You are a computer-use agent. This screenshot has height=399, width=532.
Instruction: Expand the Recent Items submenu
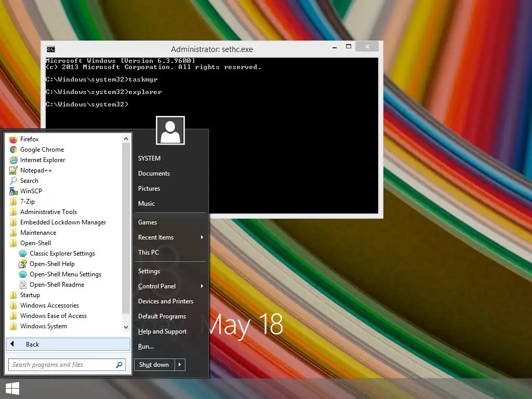[x=170, y=237]
